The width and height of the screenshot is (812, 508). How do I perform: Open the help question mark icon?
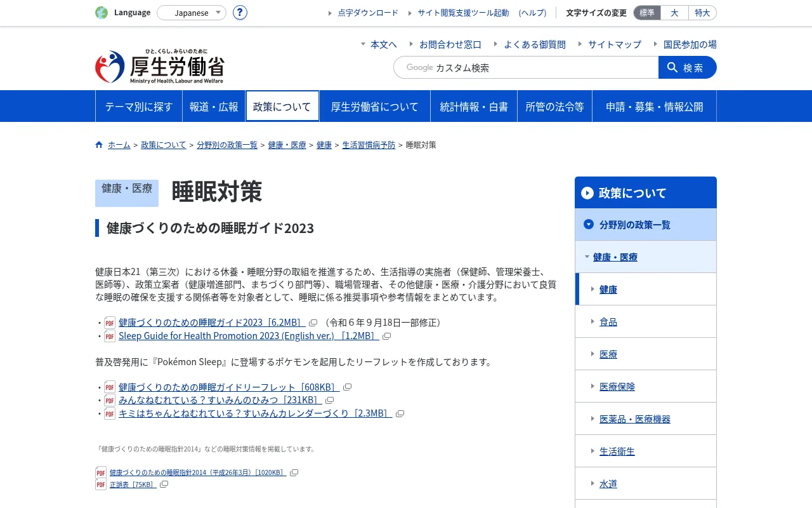(240, 13)
